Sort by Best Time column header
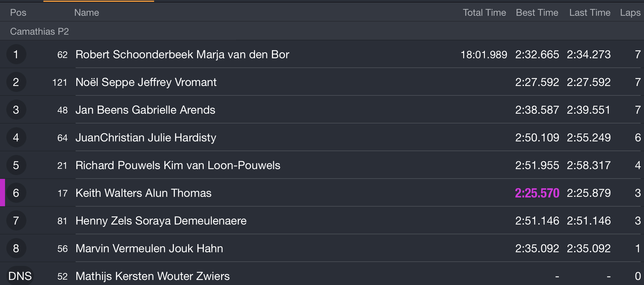 [x=537, y=13]
